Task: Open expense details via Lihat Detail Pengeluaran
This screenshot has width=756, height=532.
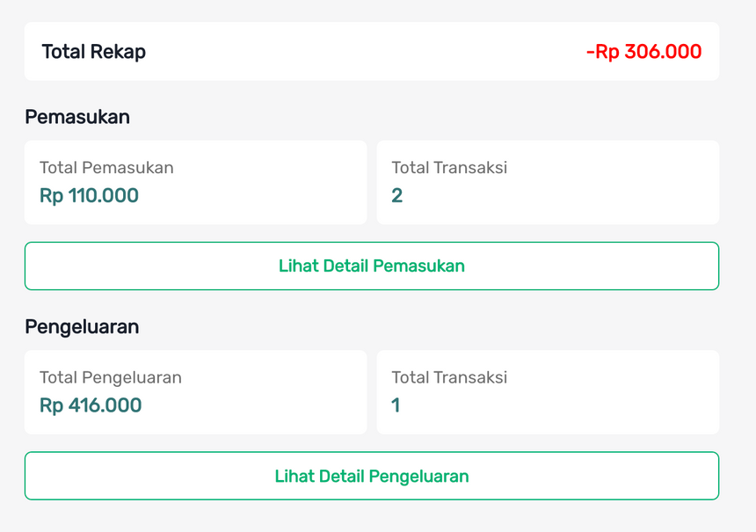Action: [x=371, y=476]
